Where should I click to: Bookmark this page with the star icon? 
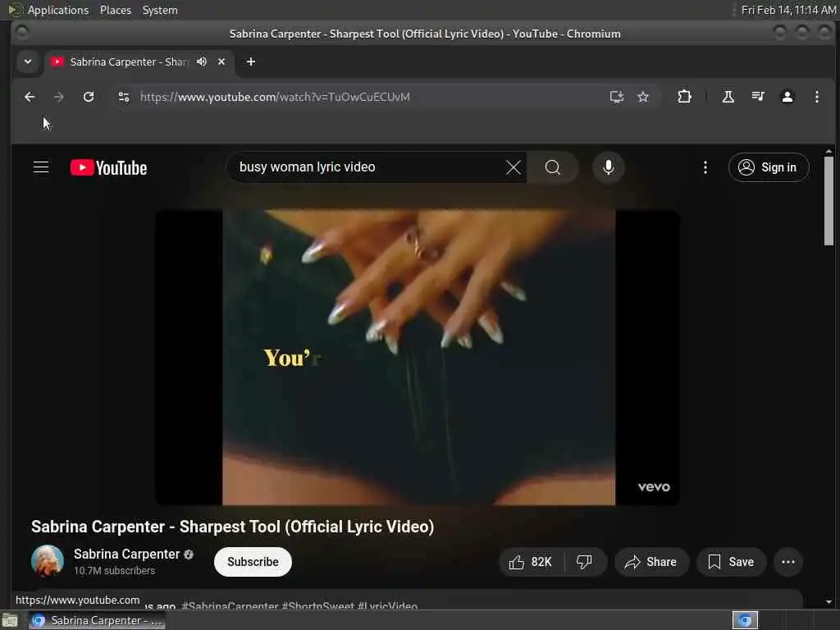(x=643, y=97)
